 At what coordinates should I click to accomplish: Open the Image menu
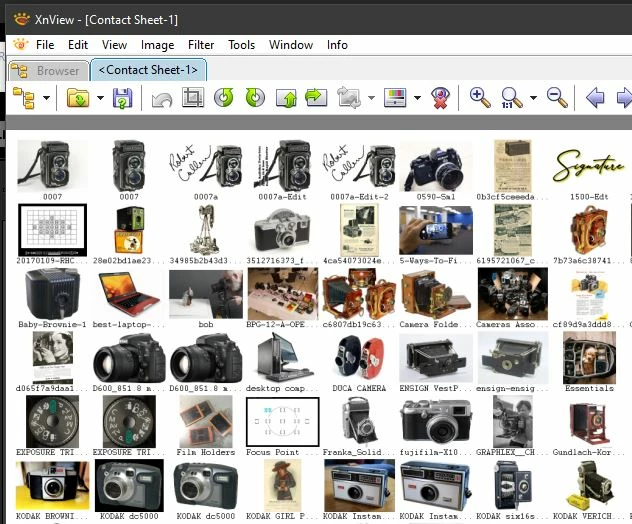(x=158, y=45)
